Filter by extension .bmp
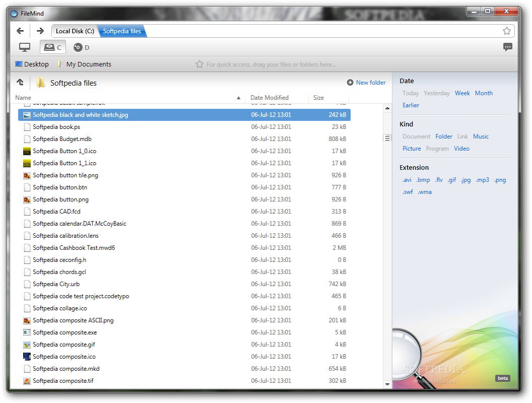 [x=423, y=180]
